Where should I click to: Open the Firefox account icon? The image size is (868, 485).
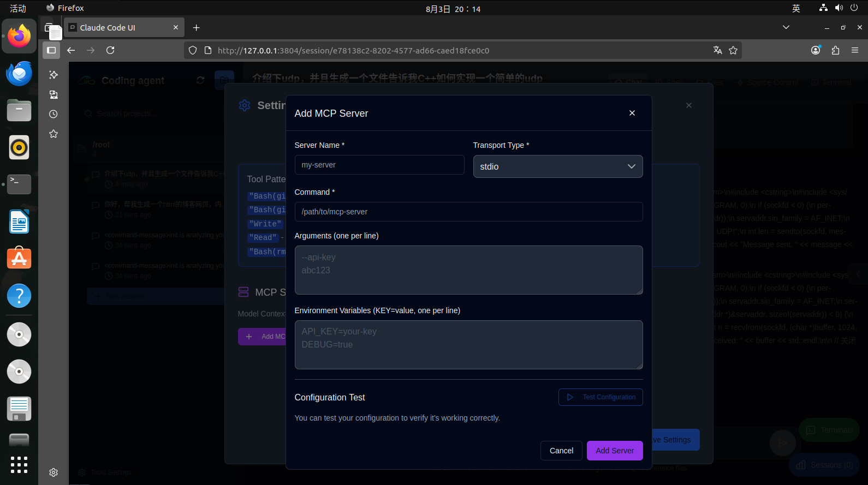[816, 50]
